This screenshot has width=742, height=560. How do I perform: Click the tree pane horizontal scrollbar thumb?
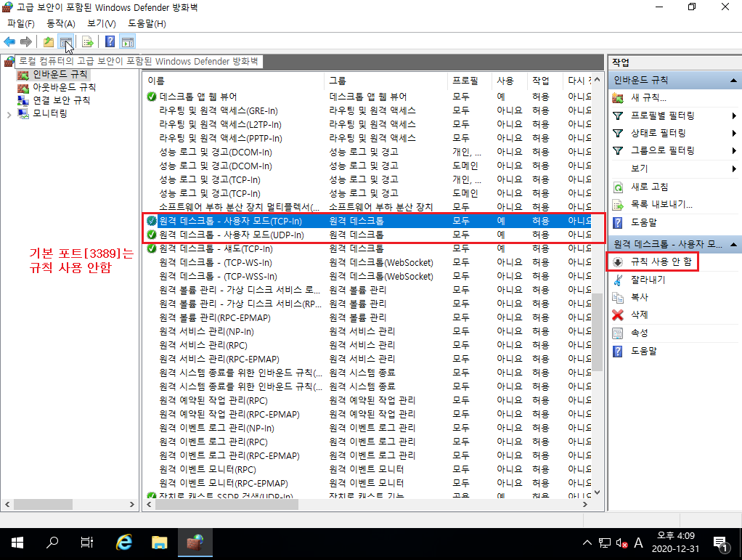pyautogui.click(x=43, y=505)
